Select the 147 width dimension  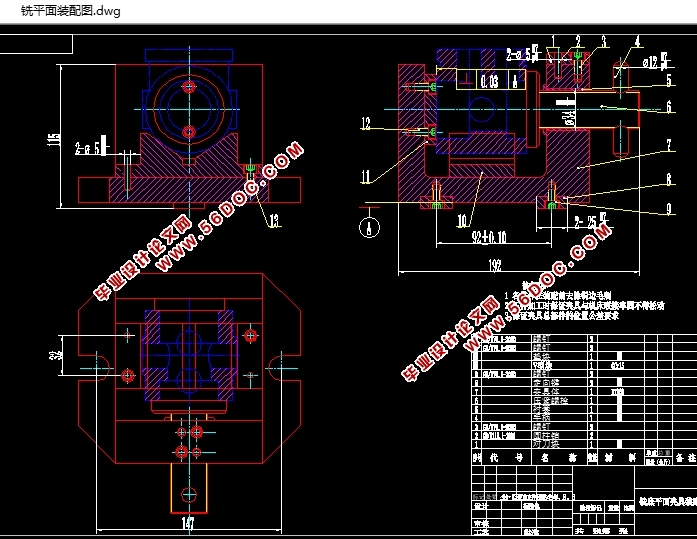click(187, 521)
